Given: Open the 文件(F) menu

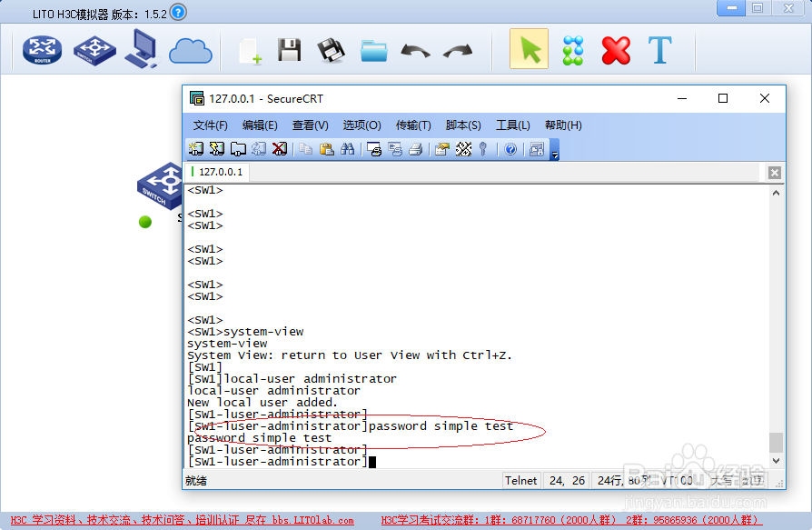Looking at the screenshot, I should point(210,125).
